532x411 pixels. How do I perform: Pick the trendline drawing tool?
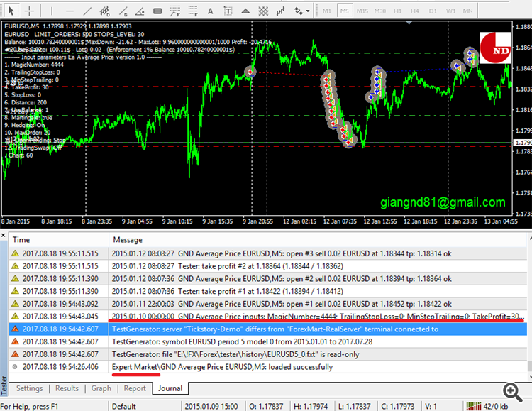87,11
